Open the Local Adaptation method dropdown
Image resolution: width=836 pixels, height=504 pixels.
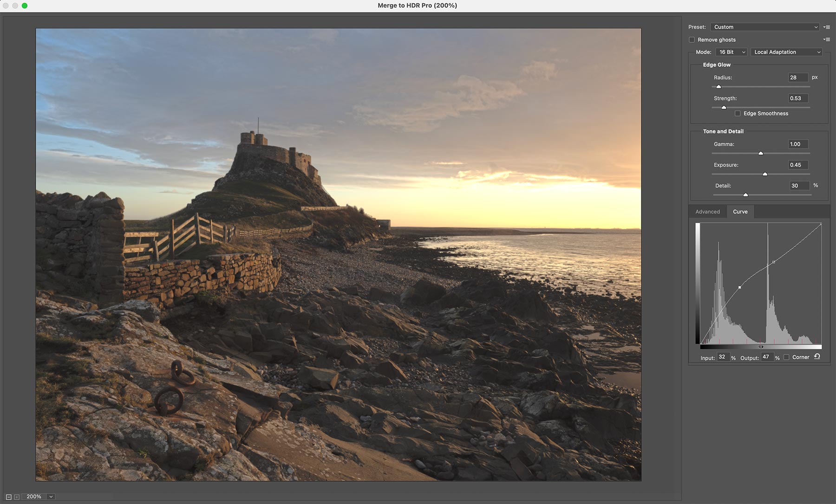tap(786, 52)
